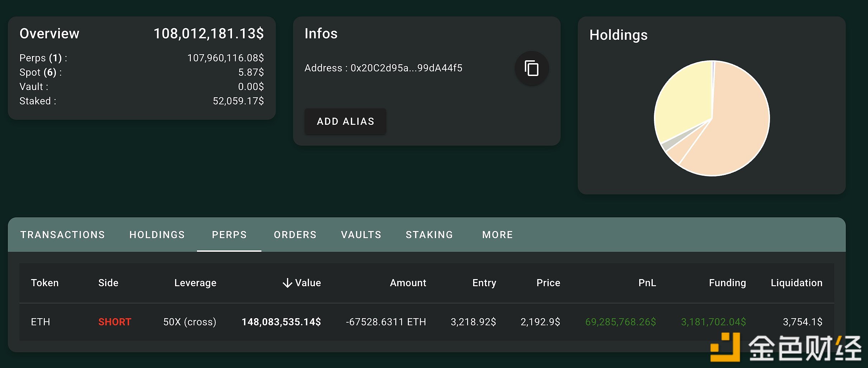Click the ADD ALIAS button
Viewport: 868px width, 368px height.
(345, 122)
